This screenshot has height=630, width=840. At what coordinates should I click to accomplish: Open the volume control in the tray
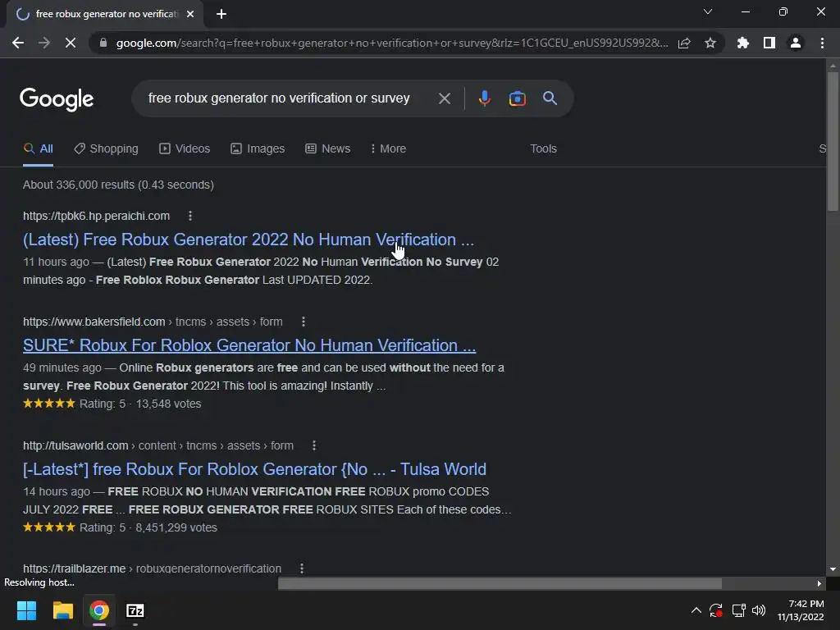[x=759, y=610]
